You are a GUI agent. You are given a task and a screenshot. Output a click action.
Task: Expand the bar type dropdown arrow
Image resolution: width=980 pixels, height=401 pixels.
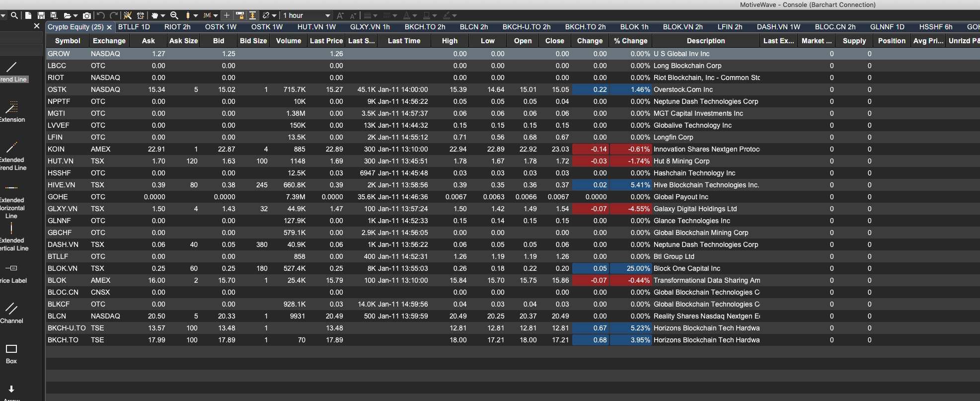click(196, 16)
